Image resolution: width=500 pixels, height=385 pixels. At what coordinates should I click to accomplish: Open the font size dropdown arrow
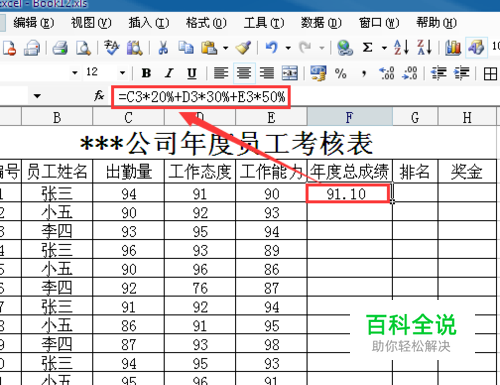pos(122,73)
